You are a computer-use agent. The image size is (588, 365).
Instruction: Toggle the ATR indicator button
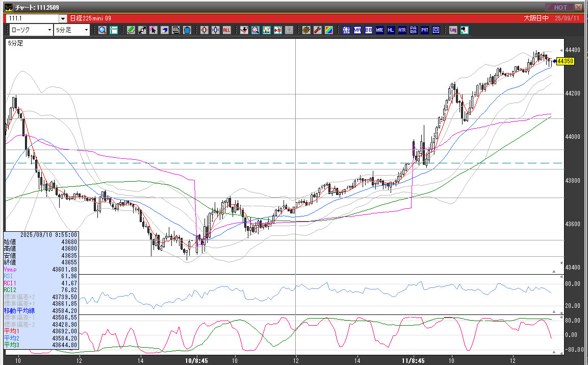[x=402, y=30]
